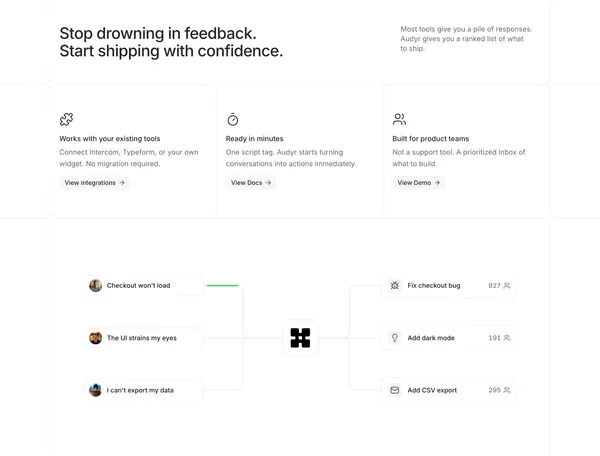Click avatar next to I can't export my data
The width and height of the screenshot is (600, 456).
[96, 390]
